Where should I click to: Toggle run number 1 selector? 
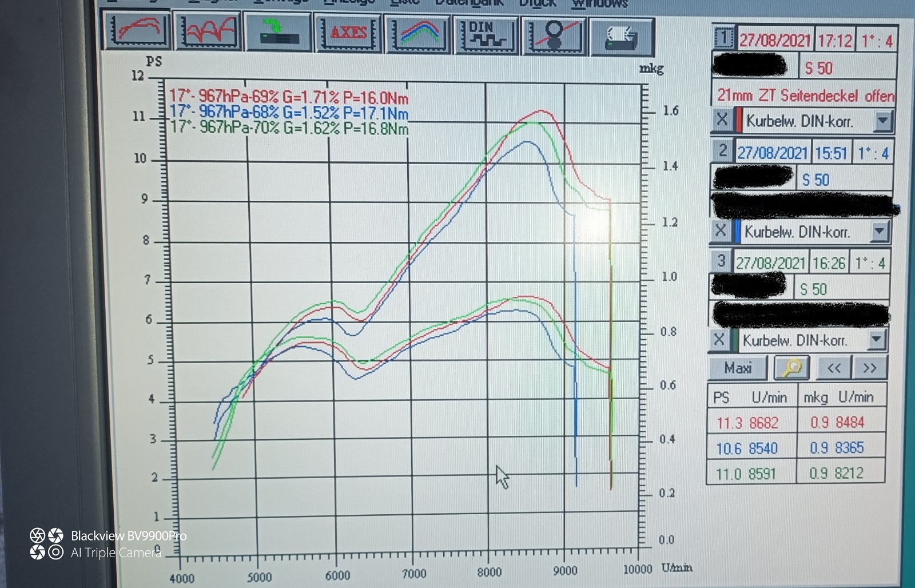723,39
